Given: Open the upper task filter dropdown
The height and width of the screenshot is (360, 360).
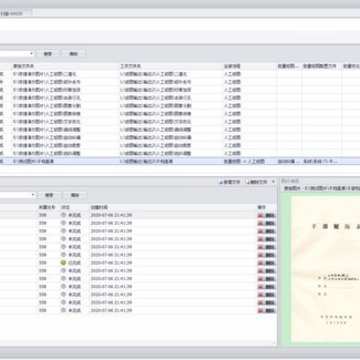Looking at the screenshot, I should coord(32,54).
